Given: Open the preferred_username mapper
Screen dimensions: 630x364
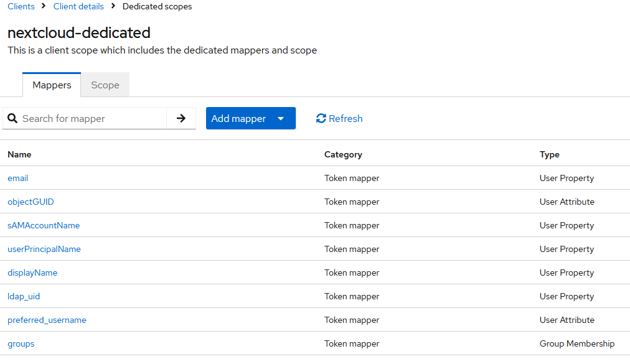Looking at the screenshot, I should (47, 320).
